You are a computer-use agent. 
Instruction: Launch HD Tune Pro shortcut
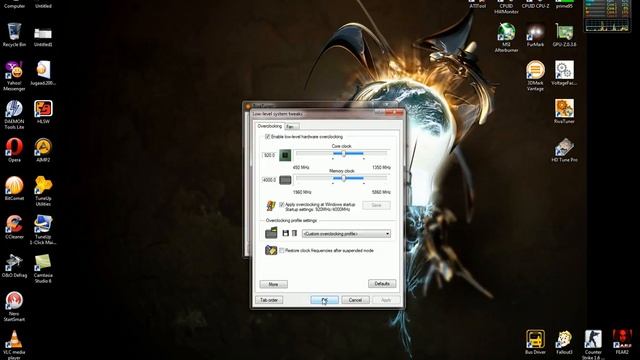[564, 150]
